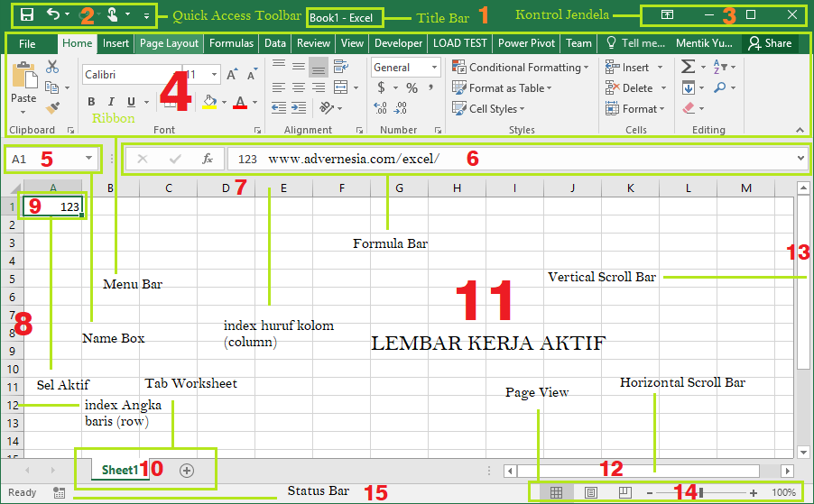814x504 pixels.
Task: Switch to the Insert tab
Action: (x=116, y=43)
